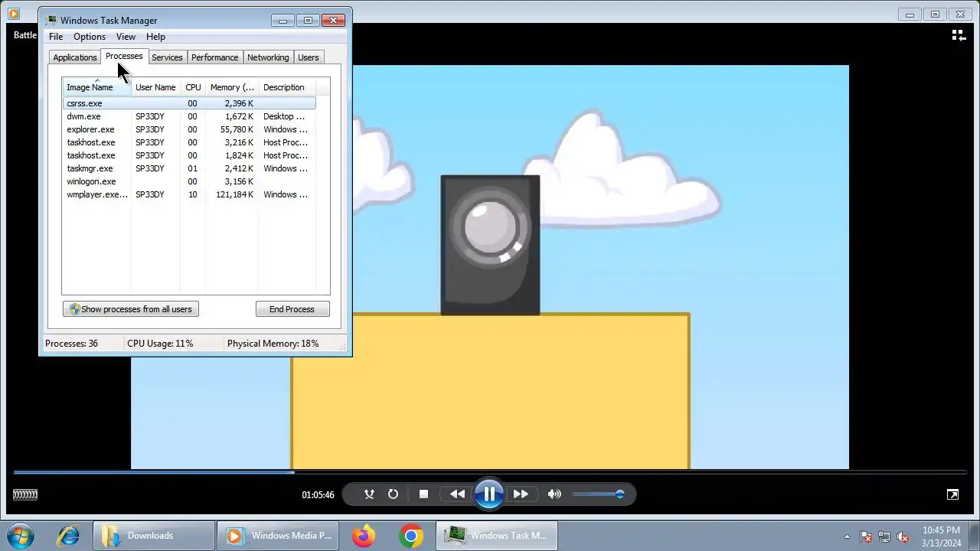
Task: Switch to the Networking tab
Action: pyautogui.click(x=268, y=57)
